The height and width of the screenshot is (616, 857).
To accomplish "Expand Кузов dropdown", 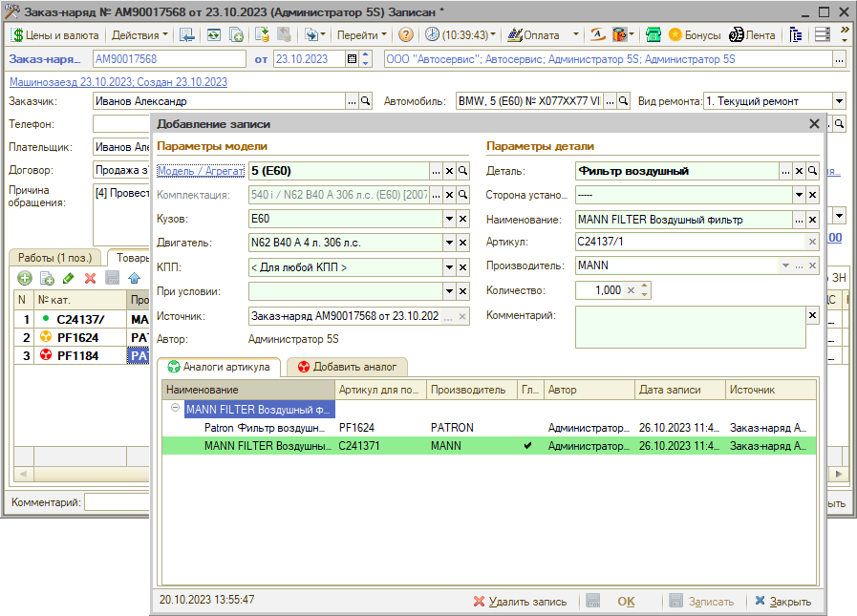I will point(449,219).
